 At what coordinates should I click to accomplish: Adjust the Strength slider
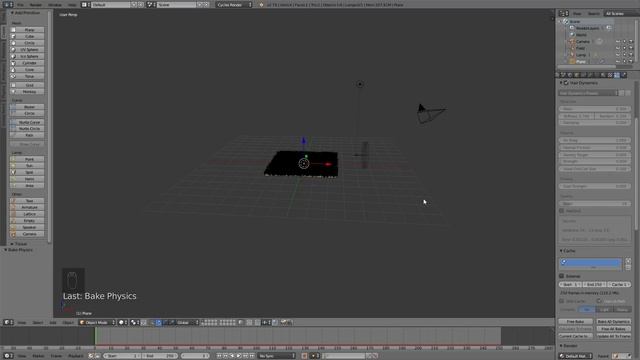(594, 161)
